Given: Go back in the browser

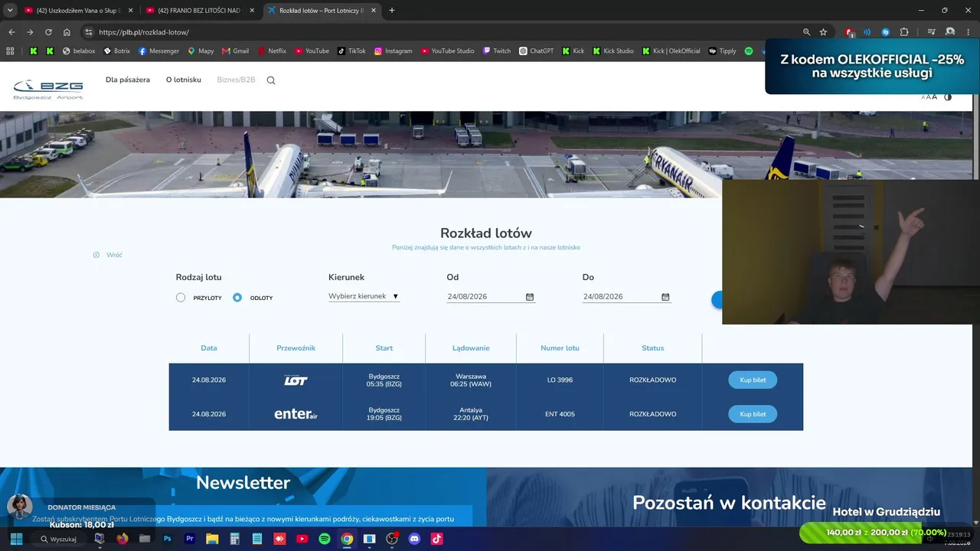Looking at the screenshot, I should 11,32.
